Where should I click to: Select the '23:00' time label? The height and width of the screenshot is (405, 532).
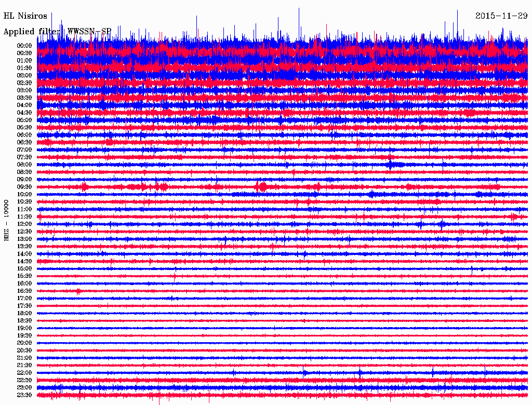24,388
